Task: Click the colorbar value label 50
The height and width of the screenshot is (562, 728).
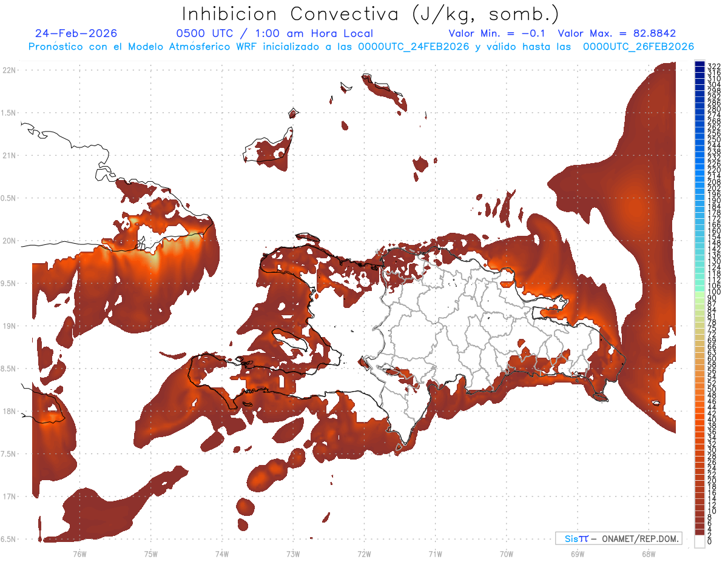Action: tap(712, 389)
